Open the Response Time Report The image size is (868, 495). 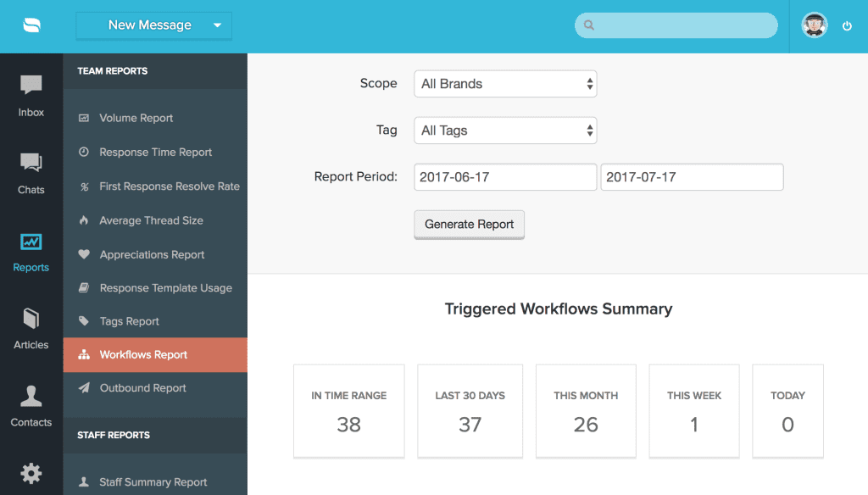coord(155,152)
